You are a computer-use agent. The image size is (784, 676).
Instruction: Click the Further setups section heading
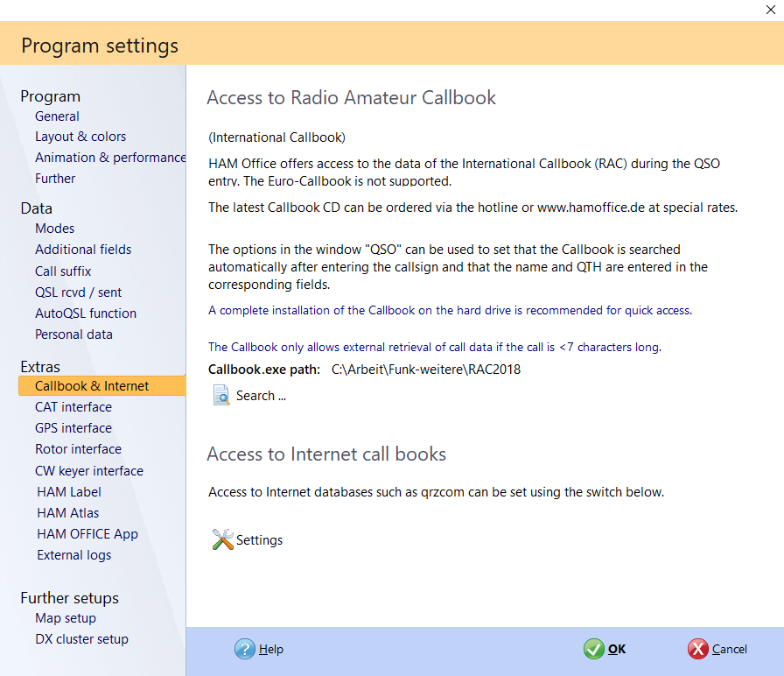[69, 598]
